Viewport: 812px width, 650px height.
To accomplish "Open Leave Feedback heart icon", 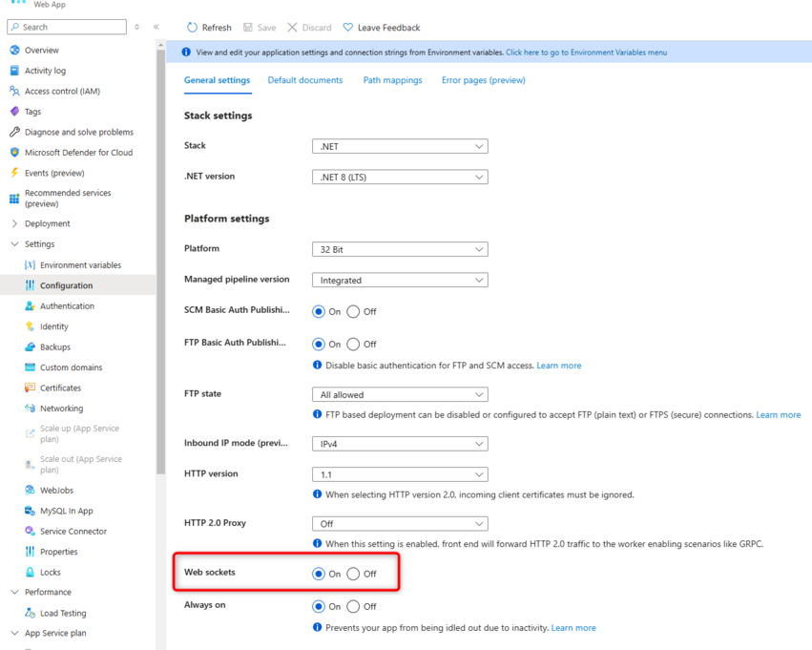I will (348, 28).
